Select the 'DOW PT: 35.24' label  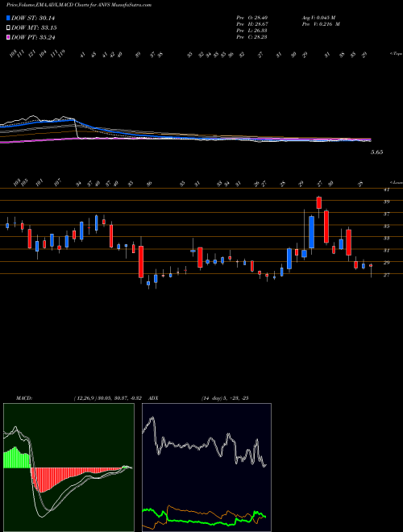coord(33,37)
